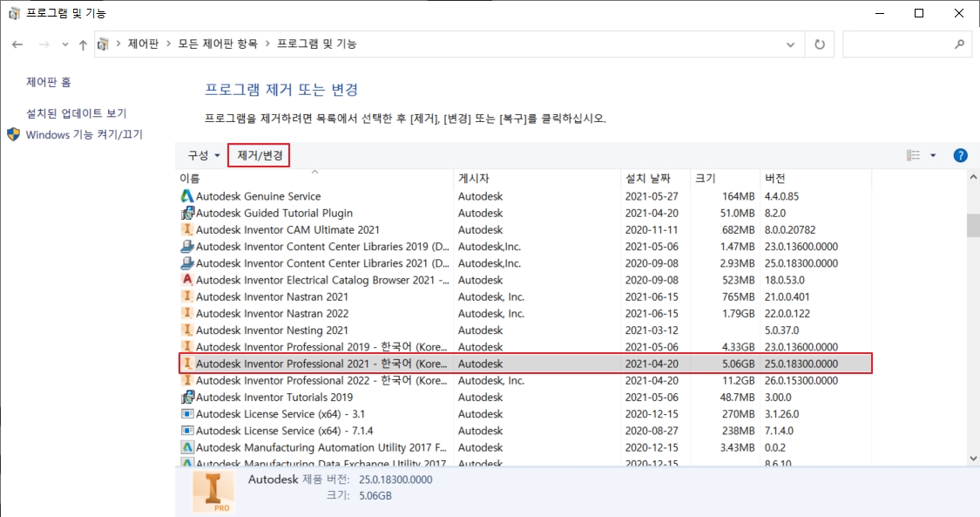980x517 pixels.
Task: Click the Inventor Tutorials 2019 icon
Action: tap(187, 397)
